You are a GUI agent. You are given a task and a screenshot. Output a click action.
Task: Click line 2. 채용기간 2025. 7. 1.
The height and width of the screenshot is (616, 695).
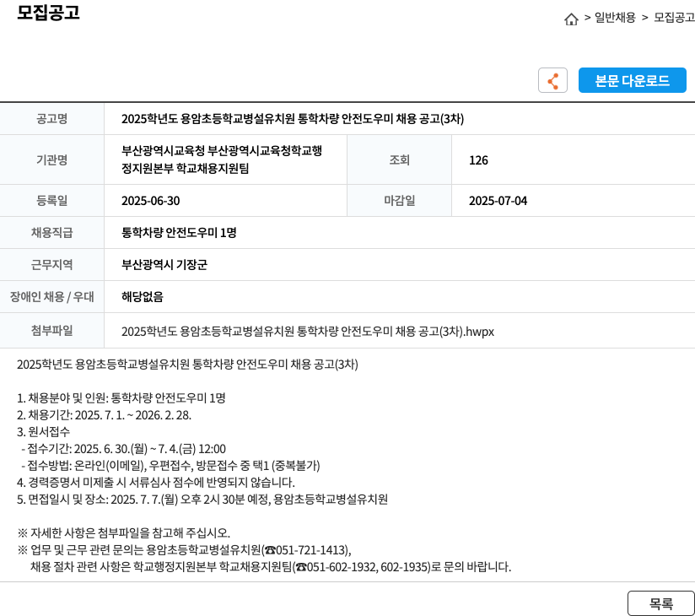(x=104, y=415)
